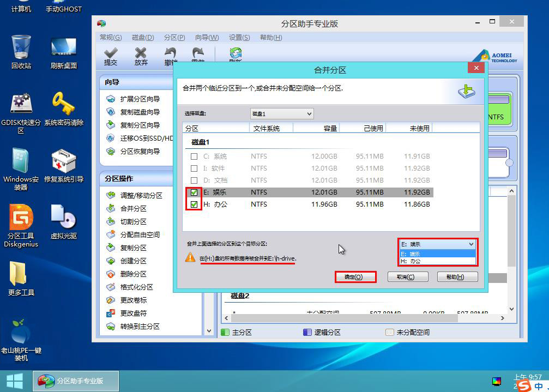Confirm merge with 确定(O) button
Screen dimensions: 549x392
click(355, 277)
